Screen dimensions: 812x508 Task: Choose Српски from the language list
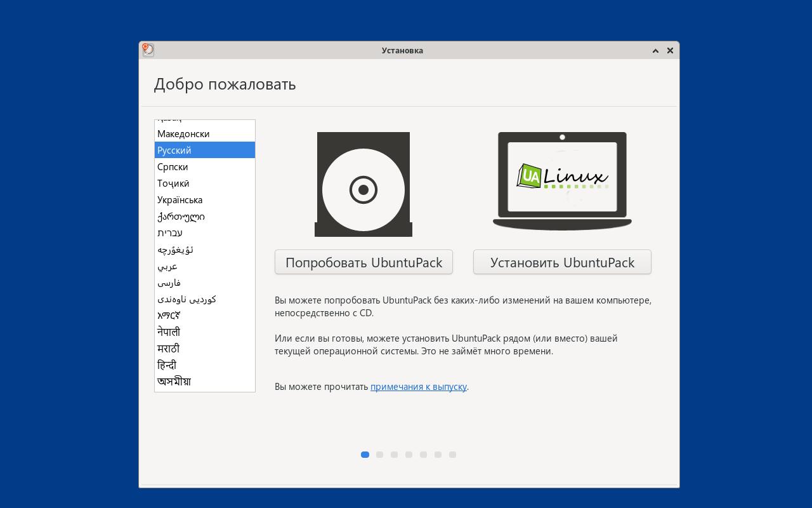point(205,167)
